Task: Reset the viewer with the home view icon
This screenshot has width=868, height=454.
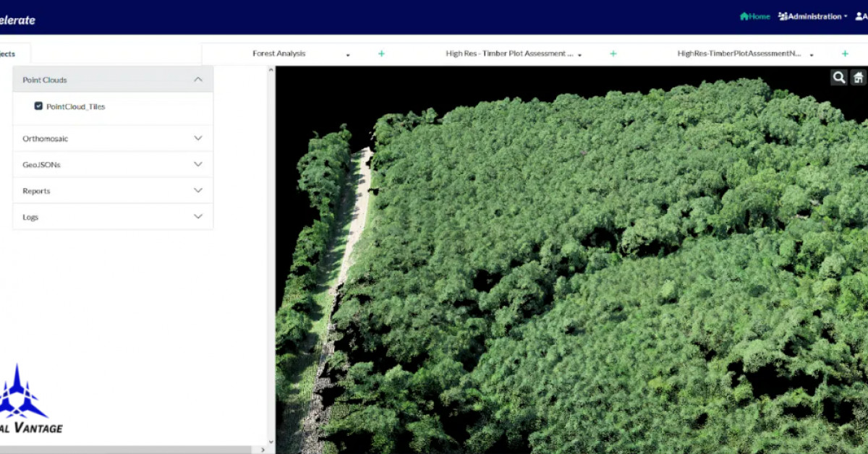Action: coord(858,77)
